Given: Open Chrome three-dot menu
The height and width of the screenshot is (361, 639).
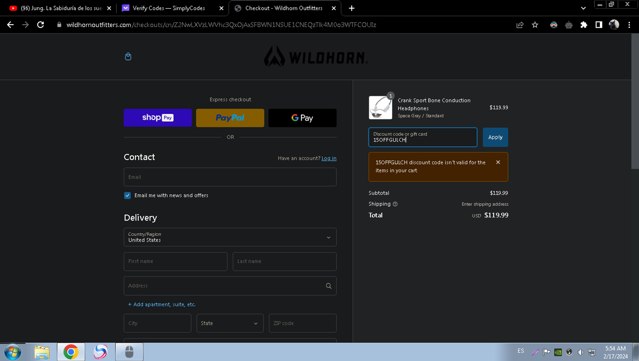Looking at the screenshot, I should [629, 25].
